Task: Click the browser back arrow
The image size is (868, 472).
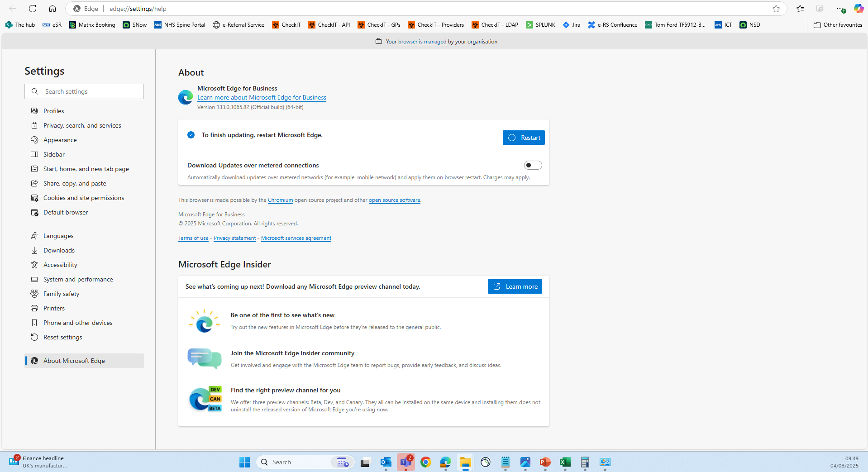Action: pyautogui.click(x=13, y=9)
